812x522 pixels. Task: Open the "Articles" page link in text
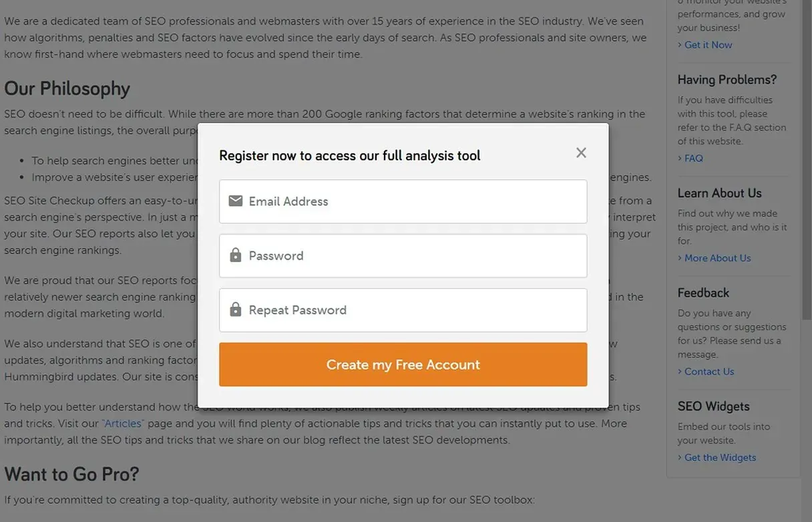[123, 424]
